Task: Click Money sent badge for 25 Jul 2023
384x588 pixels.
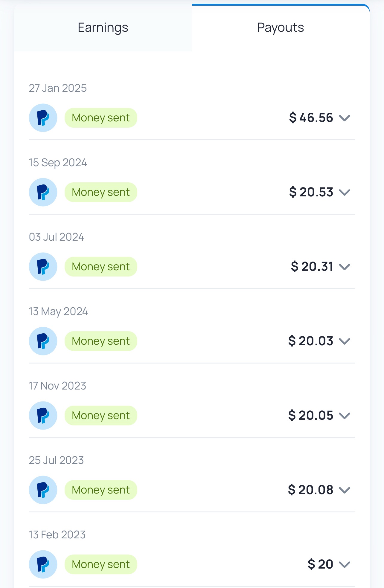Action: [101, 490]
